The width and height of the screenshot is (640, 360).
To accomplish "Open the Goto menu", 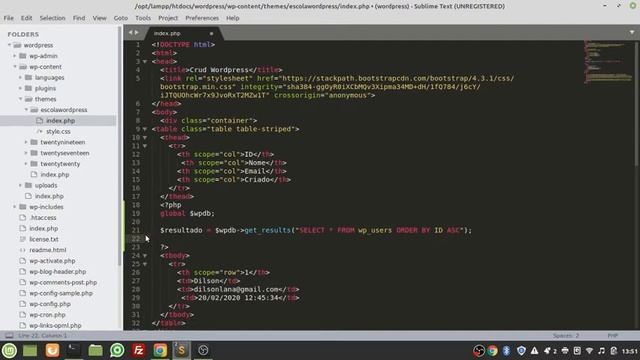I will 121,18.
